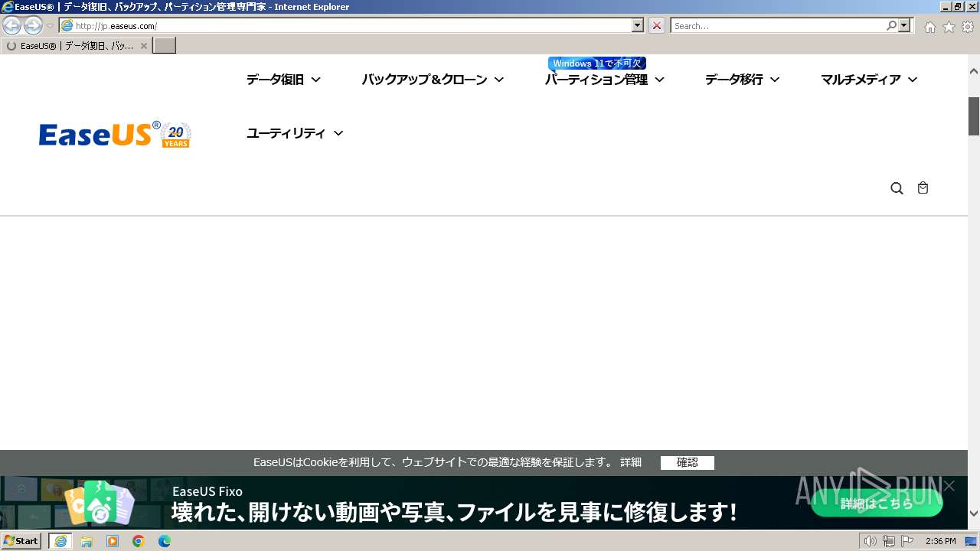Launch Edge from taskbar
The width and height of the screenshot is (980, 551).
point(165,541)
